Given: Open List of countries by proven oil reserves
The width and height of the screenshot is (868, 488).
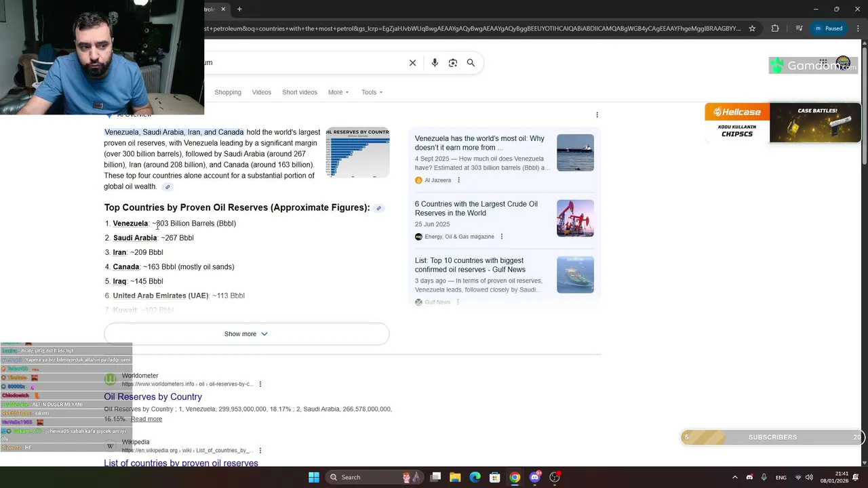Looking at the screenshot, I should click(181, 463).
